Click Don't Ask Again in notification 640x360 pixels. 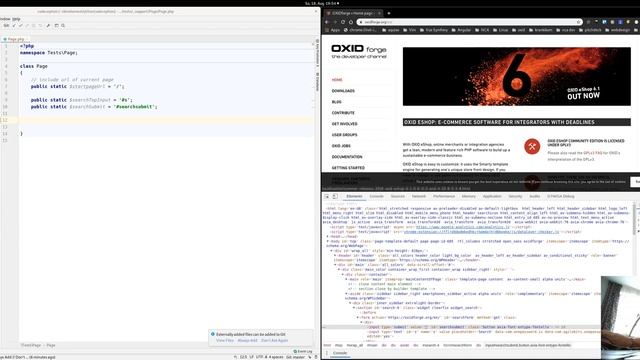(x=274, y=340)
